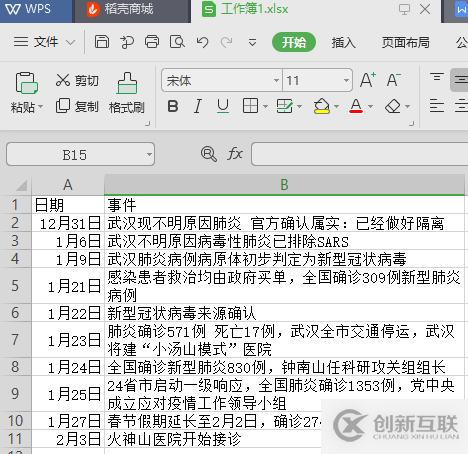Toggle Italic formatting
Image resolution: width=468 pixels, height=454 pixels.
click(x=198, y=106)
